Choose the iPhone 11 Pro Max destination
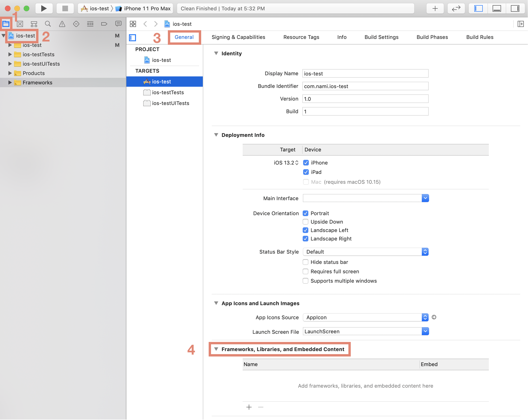 143,9
